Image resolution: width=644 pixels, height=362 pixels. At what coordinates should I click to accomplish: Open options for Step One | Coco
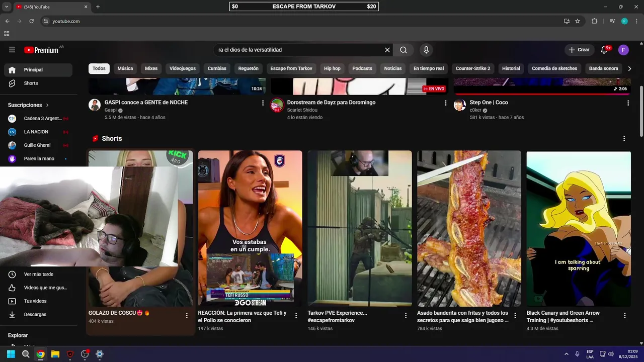point(628,103)
